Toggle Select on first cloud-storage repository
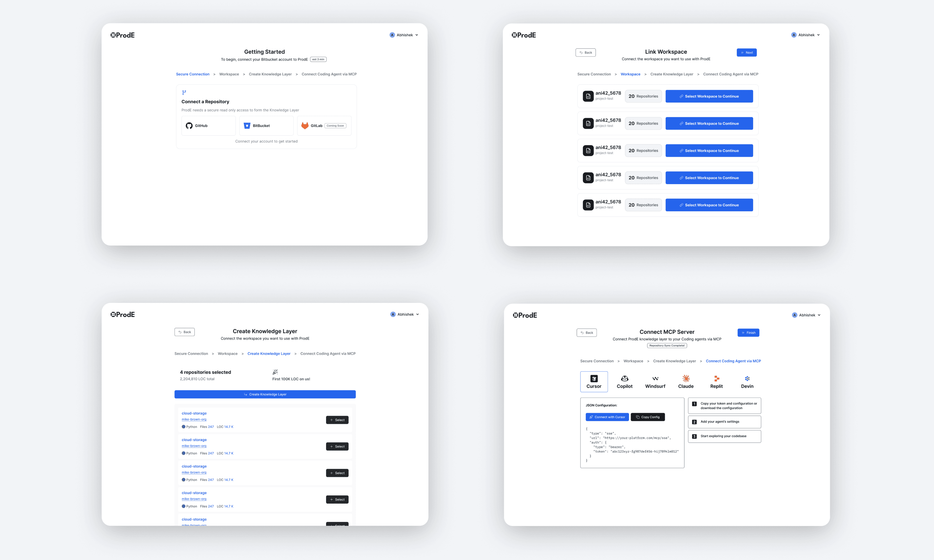 click(337, 420)
